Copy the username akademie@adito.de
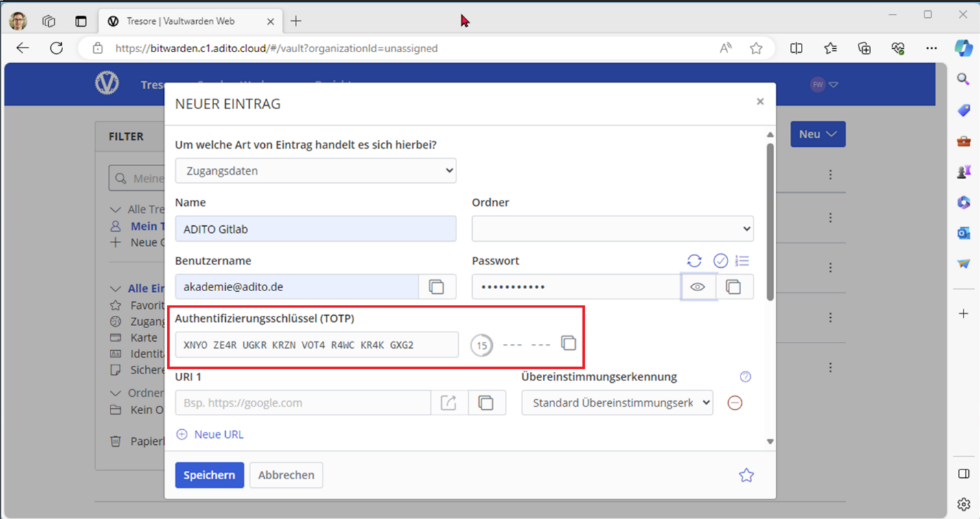980x519 pixels. (437, 286)
